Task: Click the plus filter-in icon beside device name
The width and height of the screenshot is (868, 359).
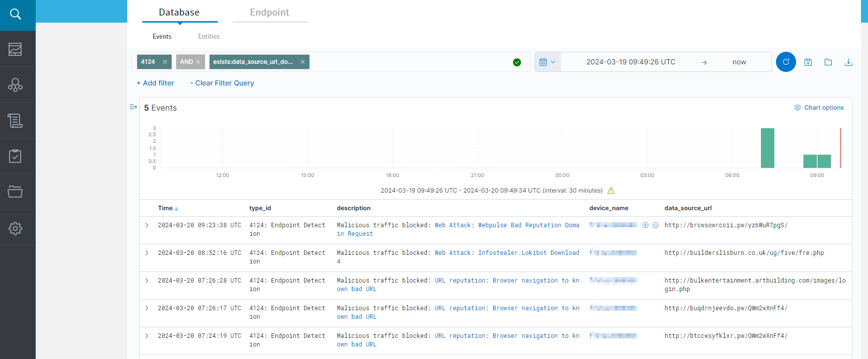Action: tap(645, 225)
